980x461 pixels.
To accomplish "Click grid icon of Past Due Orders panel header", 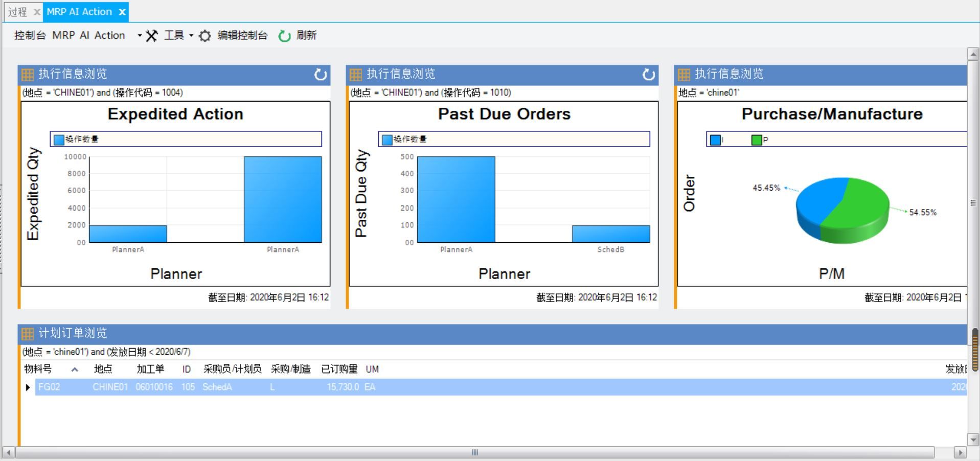I will coord(356,75).
